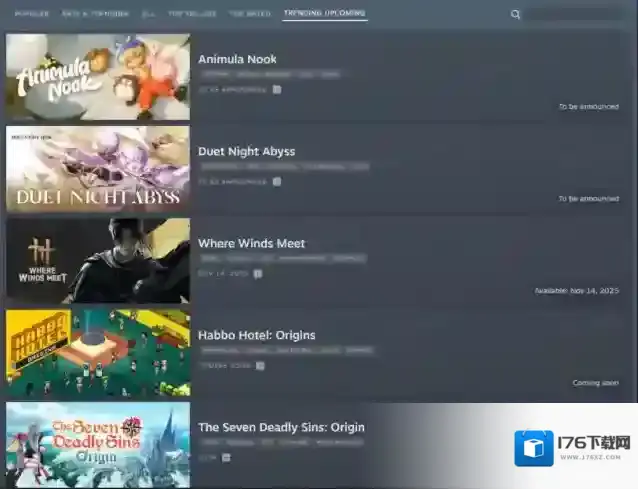Open the Duet Night Abyss title link
Screen dimensions: 638x489
(246, 151)
